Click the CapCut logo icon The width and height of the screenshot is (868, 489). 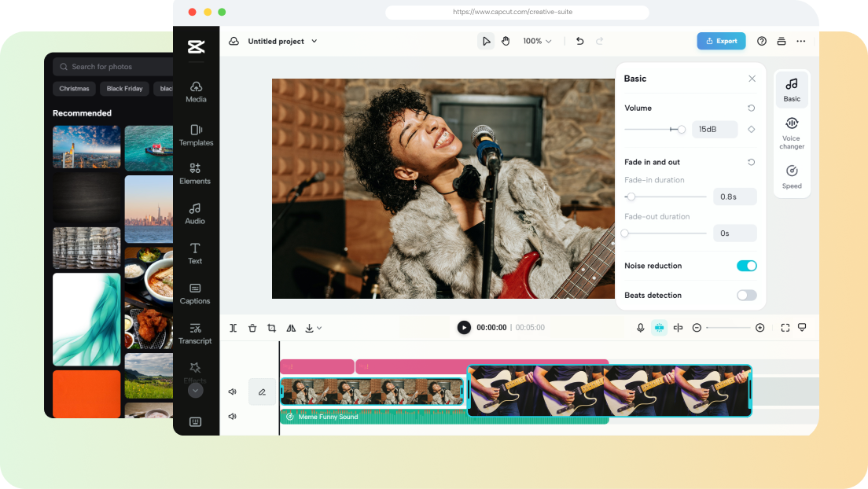tap(196, 47)
